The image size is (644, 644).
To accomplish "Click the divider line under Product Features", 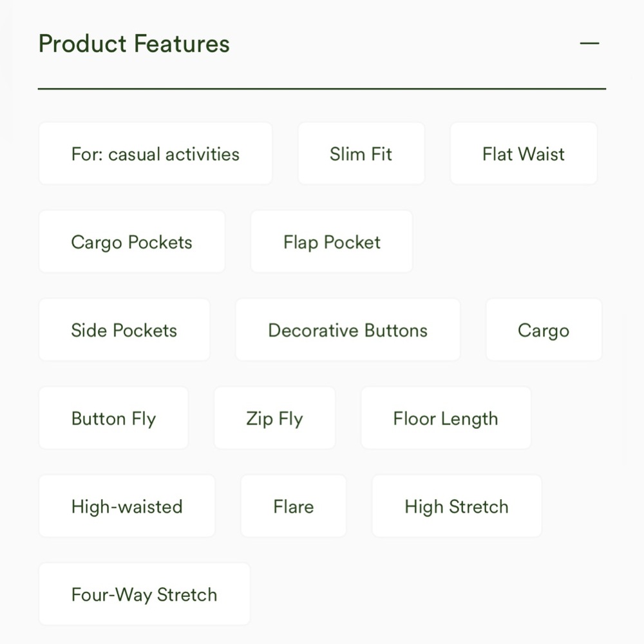I will point(322,89).
